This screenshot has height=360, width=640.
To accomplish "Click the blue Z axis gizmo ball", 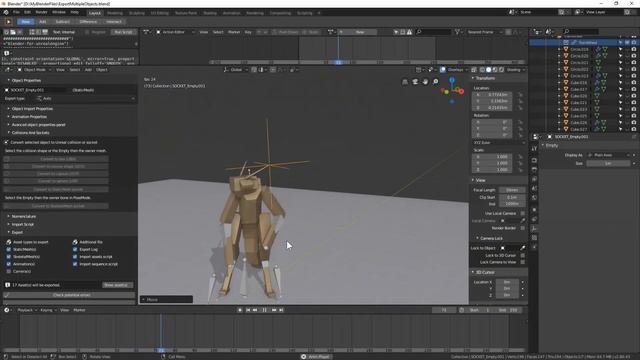I will pyautogui.click(x=452, y=80).
